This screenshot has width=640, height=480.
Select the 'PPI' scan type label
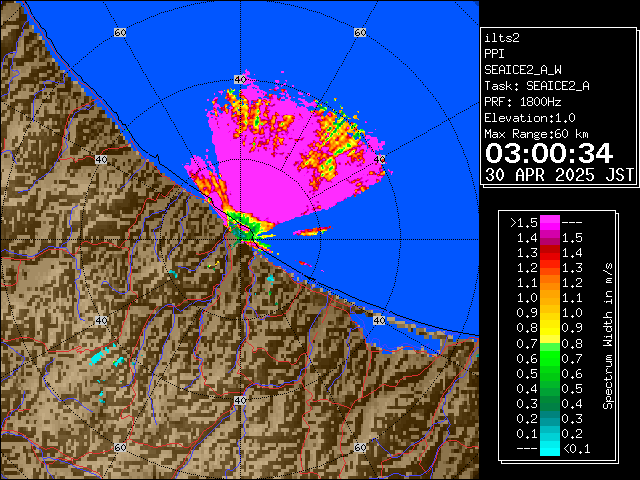point(494,54)
